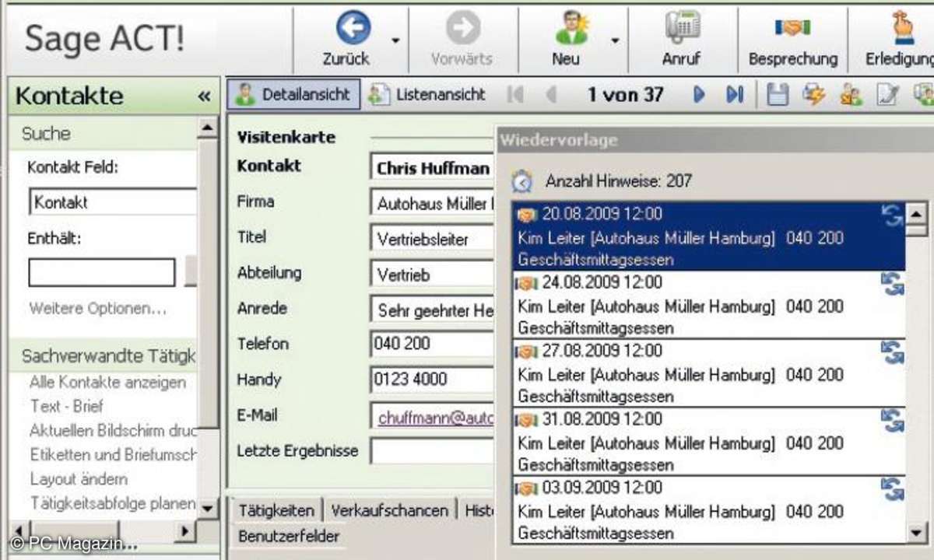Click the Kontakt name field Chris Huffman
The height and width of the screenshot is (560, 934).
click(433, 167)
